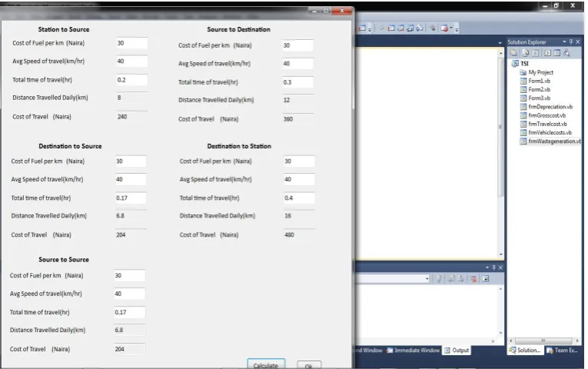Screen dimensions: 588x369
Task: Click Station to Source total time field
Action: pos(131,80)
